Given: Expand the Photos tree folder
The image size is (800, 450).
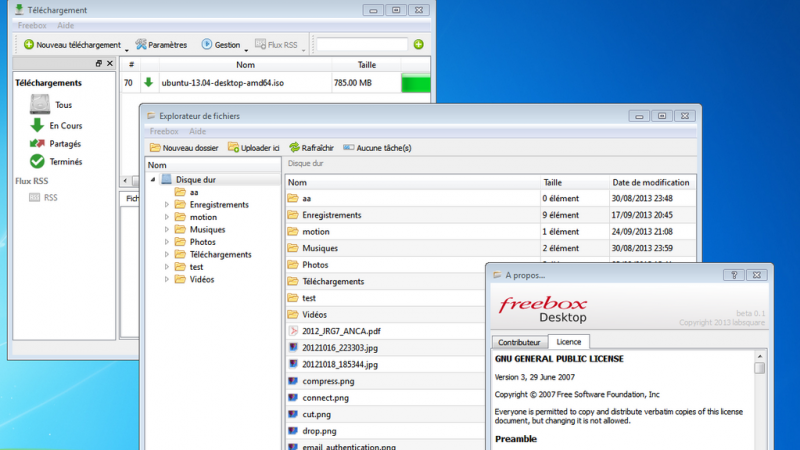Looking at the screenshot, I should (x=167, y=242).
